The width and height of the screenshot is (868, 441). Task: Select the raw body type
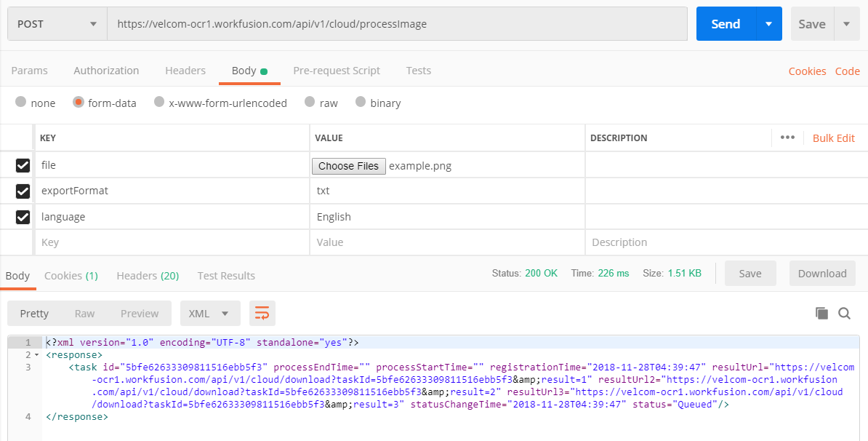[310, 102]
